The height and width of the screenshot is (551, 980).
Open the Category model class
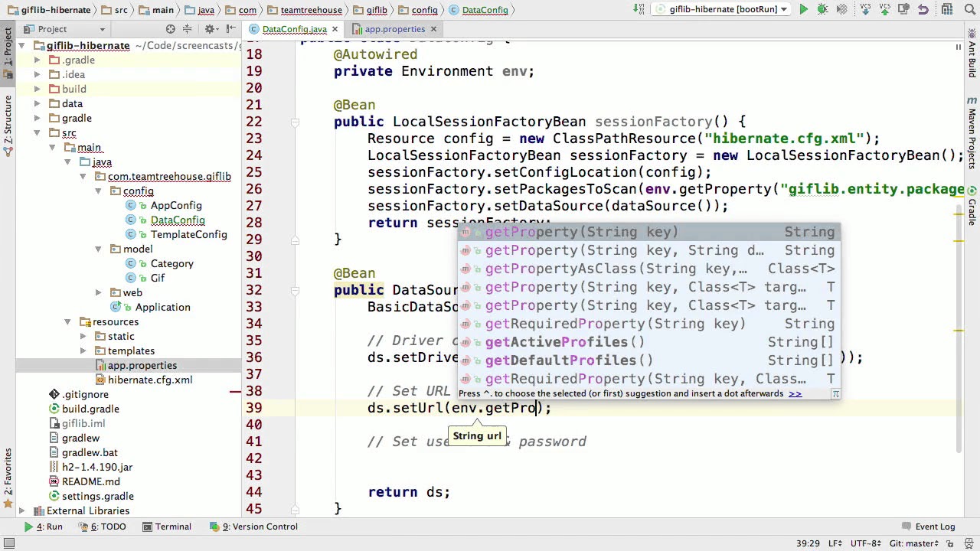pos(171,263)
